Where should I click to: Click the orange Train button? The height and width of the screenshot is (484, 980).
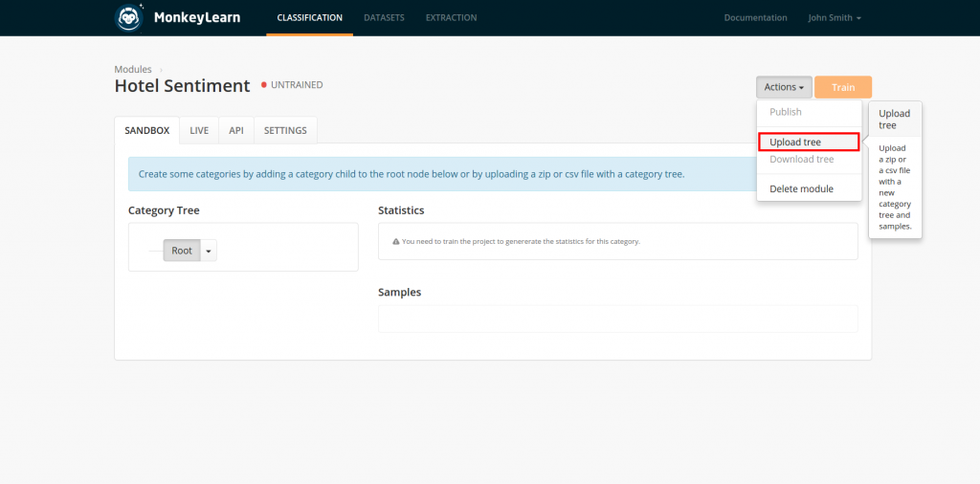(842, 87)
